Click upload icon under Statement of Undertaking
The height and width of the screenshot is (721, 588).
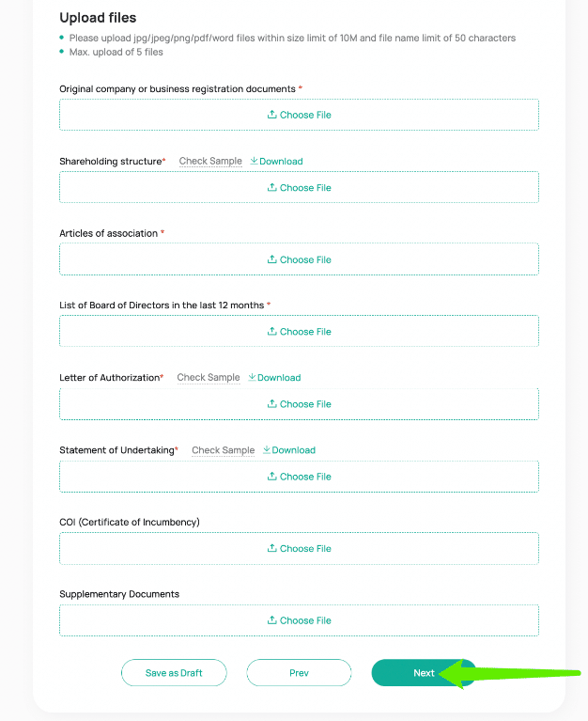(272, 476)
